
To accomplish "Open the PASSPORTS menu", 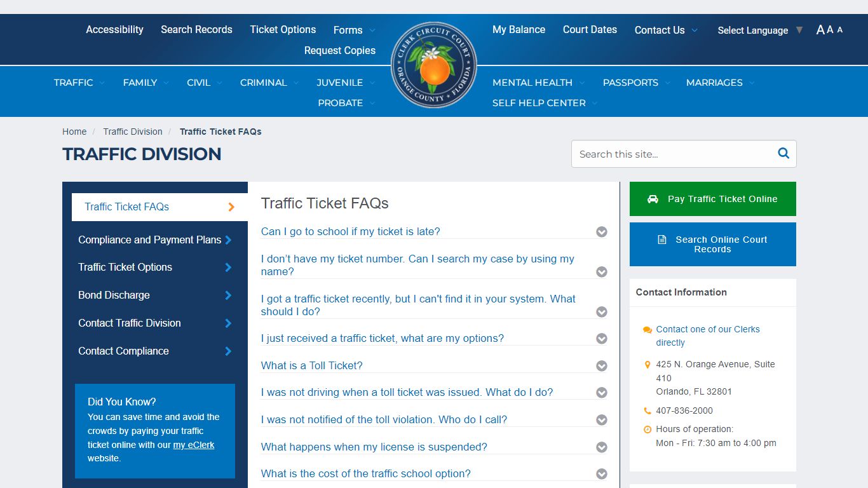I will point(635,83).
